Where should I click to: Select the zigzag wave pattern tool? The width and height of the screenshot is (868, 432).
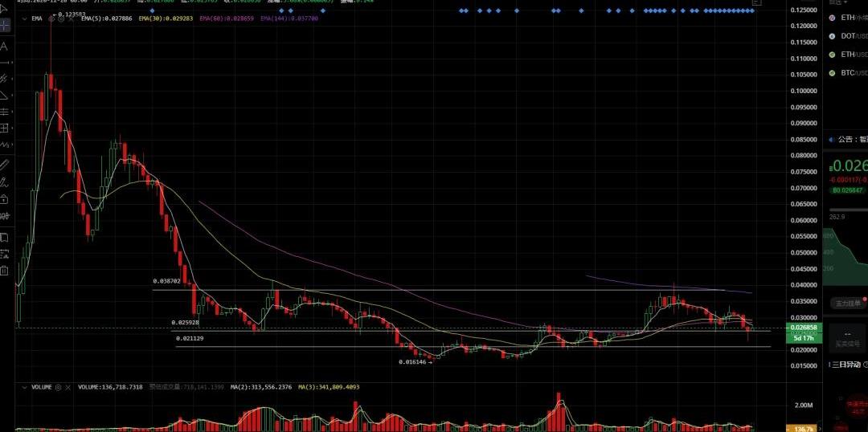pyautogui.click(x=5, y=145)
